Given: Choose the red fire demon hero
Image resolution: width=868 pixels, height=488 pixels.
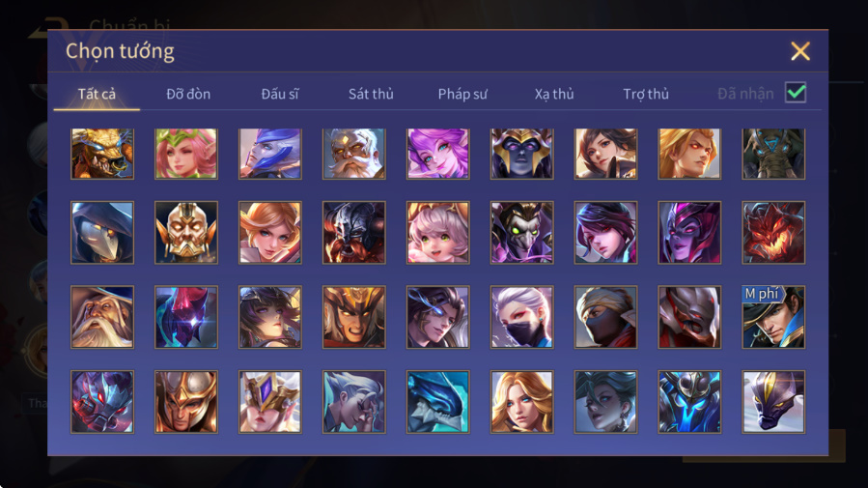Looking at the screenshot, I should click(x=773, y=233).
